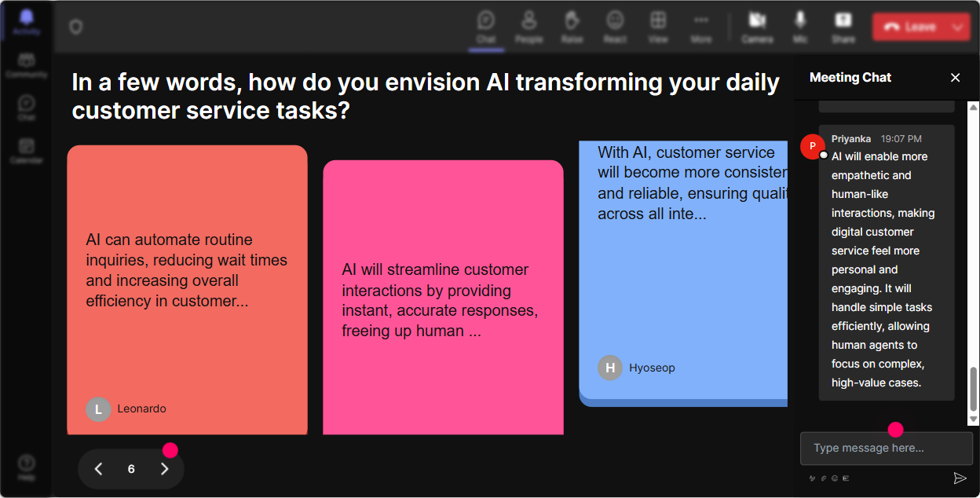Click the chat scrollbar up arrow
Viewport: 980px width, 498px height.
(x=974, y=106)
